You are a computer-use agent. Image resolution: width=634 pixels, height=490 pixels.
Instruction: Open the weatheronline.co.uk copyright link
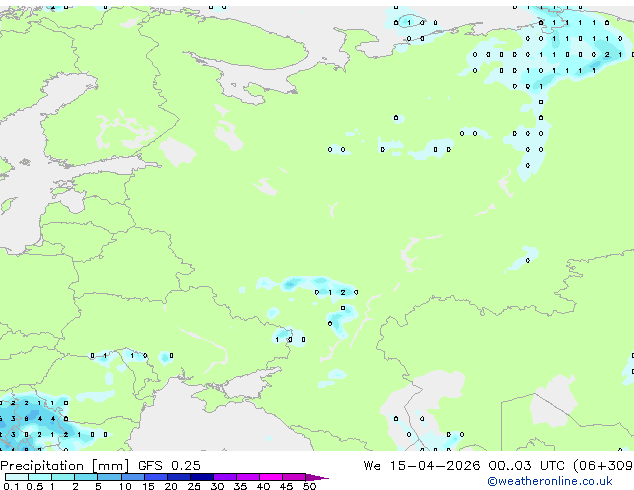pos(550,481)
